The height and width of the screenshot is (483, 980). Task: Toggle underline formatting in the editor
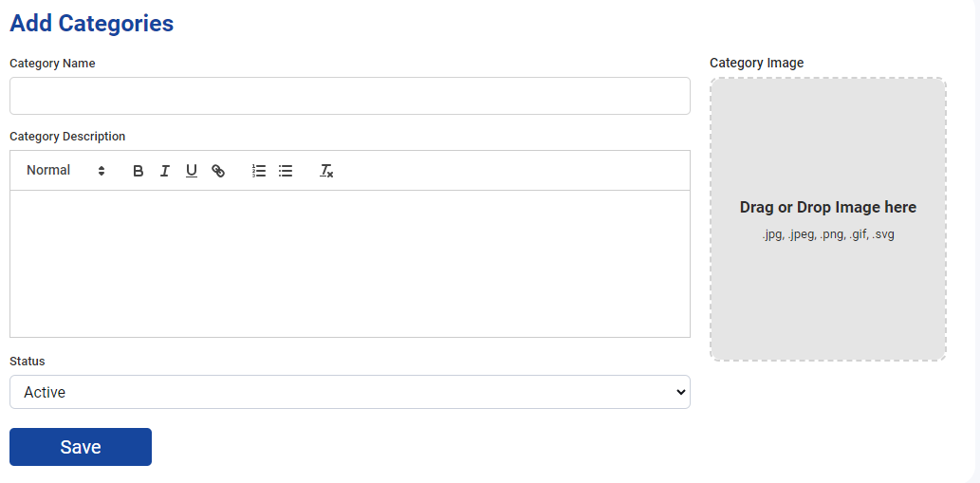click(x=192, y=171)
